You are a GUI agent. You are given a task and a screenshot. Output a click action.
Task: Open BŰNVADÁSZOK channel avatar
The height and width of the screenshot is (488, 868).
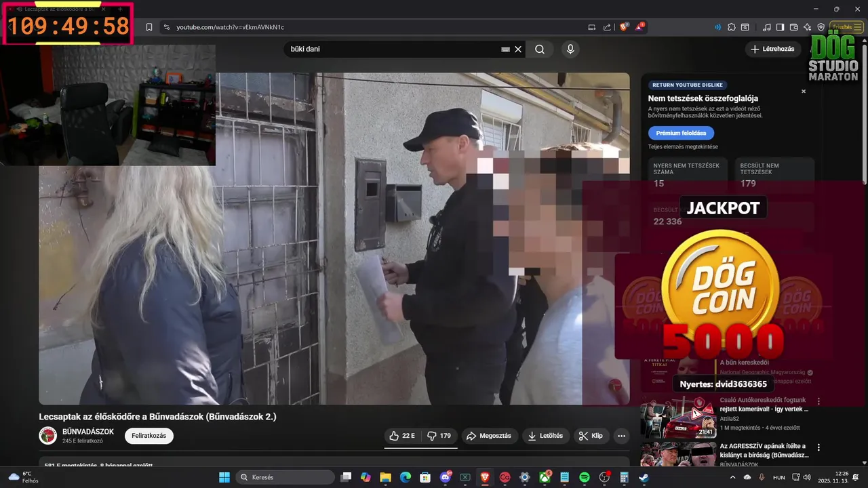[47, 436]
